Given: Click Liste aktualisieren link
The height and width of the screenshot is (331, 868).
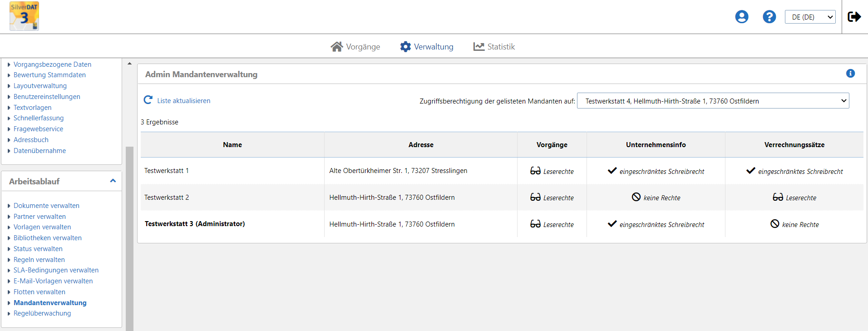Looking at the screenshot, I should click(x=184, y=101).
